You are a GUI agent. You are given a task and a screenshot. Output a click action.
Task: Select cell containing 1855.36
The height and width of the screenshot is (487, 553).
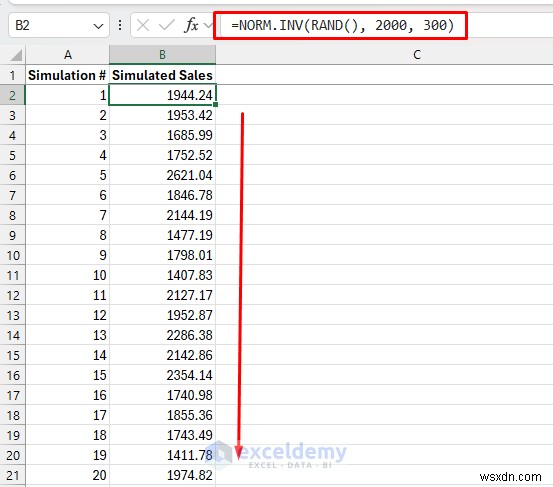click(x=162, y=415)
